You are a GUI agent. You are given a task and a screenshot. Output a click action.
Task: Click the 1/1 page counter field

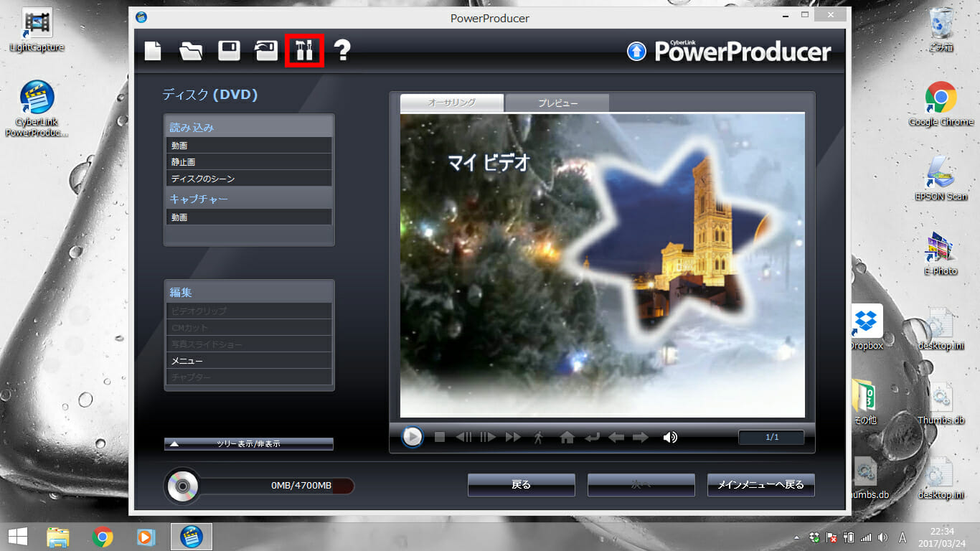[x=772, y=437]
